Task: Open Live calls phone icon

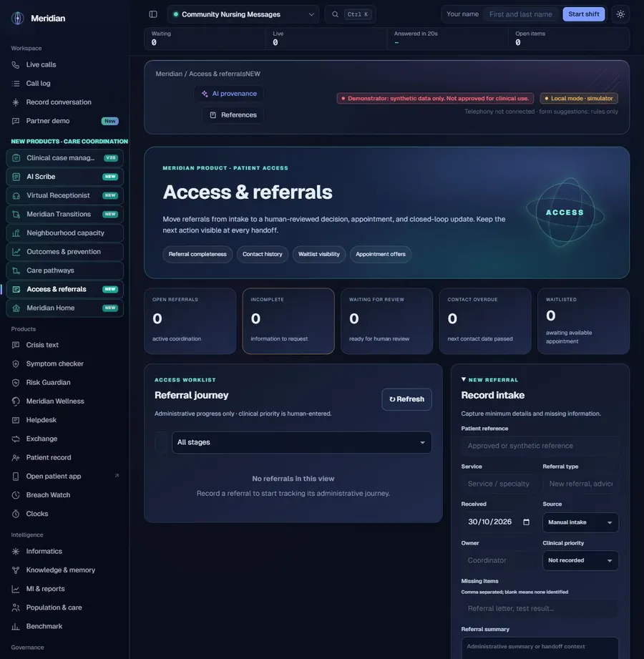Action: (x=16, y=64)
